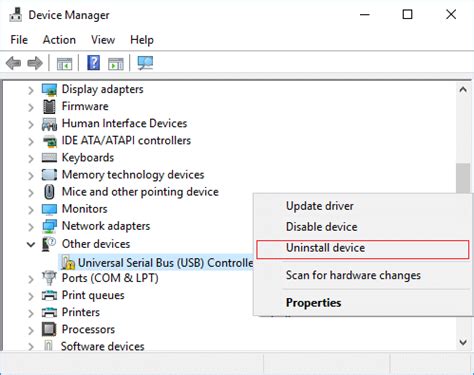This screenshot has height=375, width=474.
Task: Click the Help question mark toolbar icon
Action: click(x=94, y=63)
